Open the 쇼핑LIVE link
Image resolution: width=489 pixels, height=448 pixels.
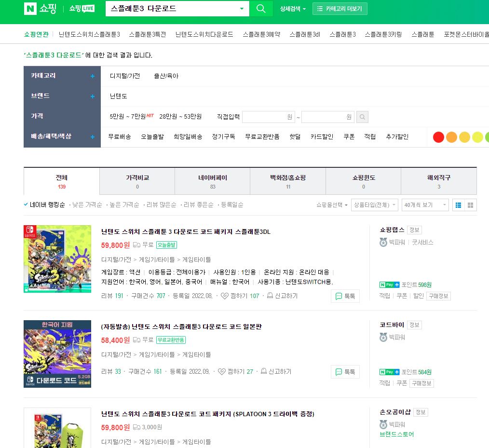81,8
